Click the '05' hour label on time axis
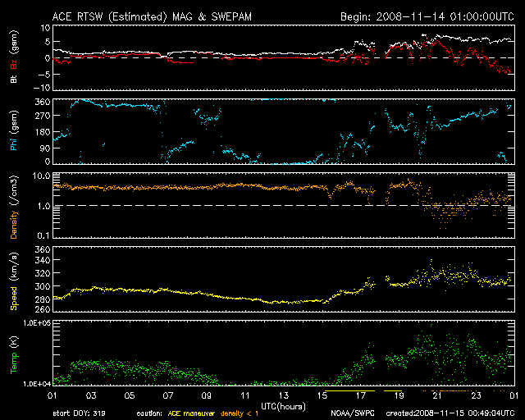This screenshot has height=420, width=525. (x=130, y=396)
